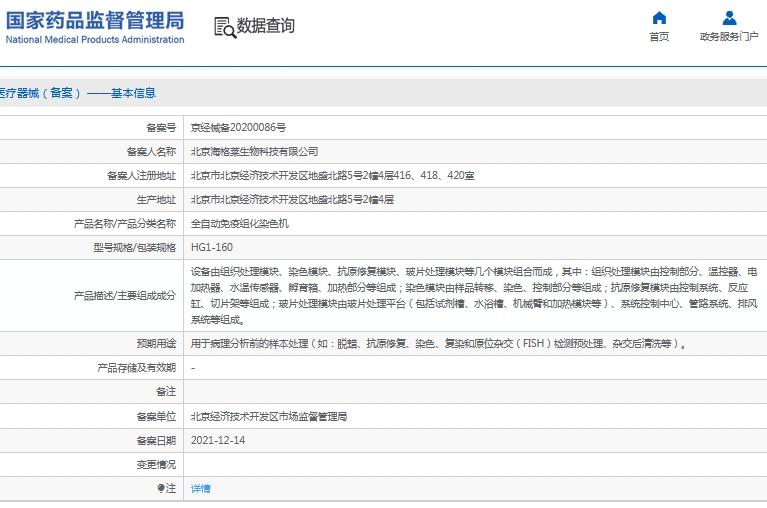767x508 pixels.
Task: Click the 备案日期 label cell
Action: pos(156,441)
